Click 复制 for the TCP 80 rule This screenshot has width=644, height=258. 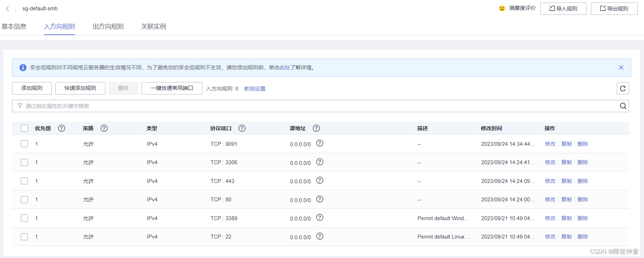coord(567,200)
